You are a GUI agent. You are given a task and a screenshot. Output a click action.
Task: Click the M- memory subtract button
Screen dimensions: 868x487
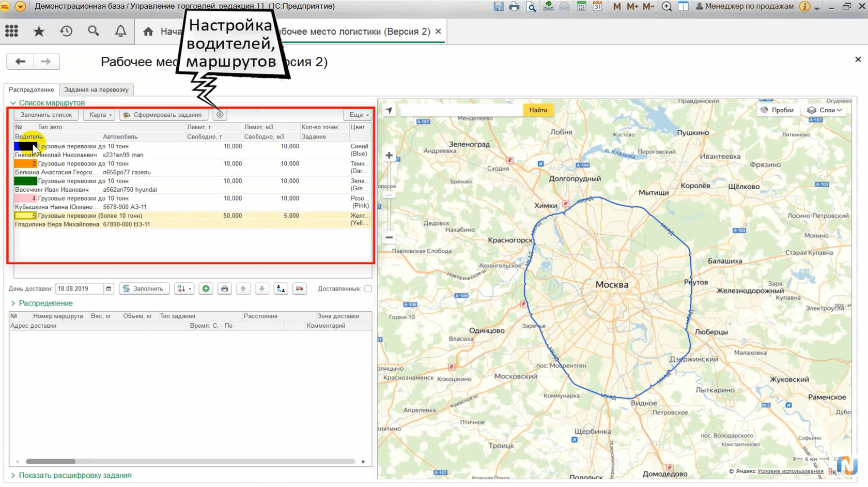tap(648, 6)
